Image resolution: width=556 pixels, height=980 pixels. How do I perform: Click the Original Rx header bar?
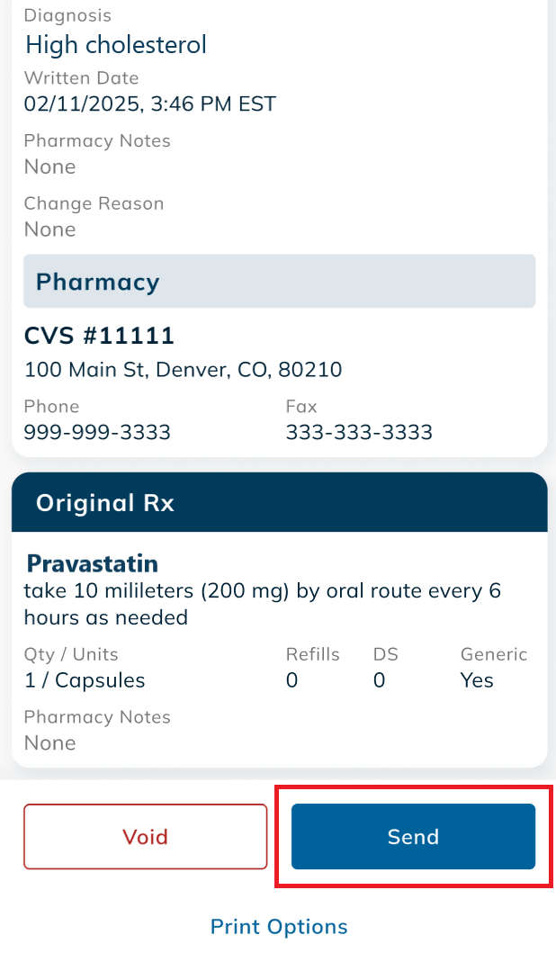point(279,503)
